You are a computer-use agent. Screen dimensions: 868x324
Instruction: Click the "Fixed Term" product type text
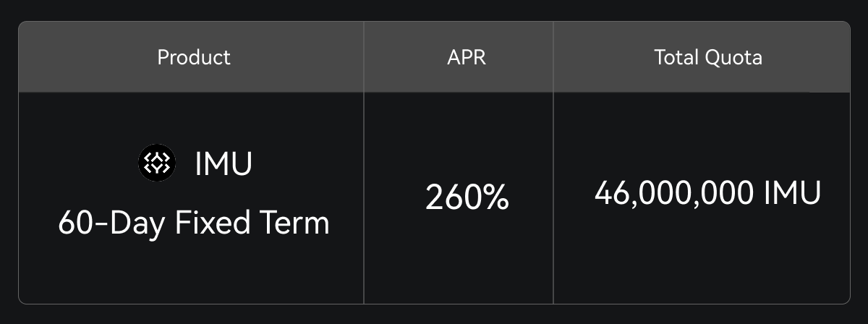coord(252,223)
